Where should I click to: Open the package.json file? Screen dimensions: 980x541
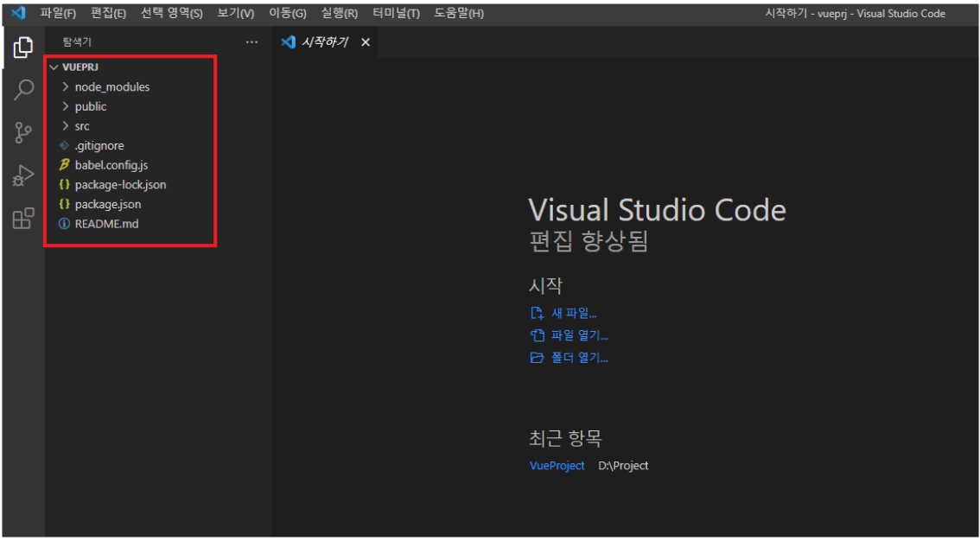coord(108,204)
